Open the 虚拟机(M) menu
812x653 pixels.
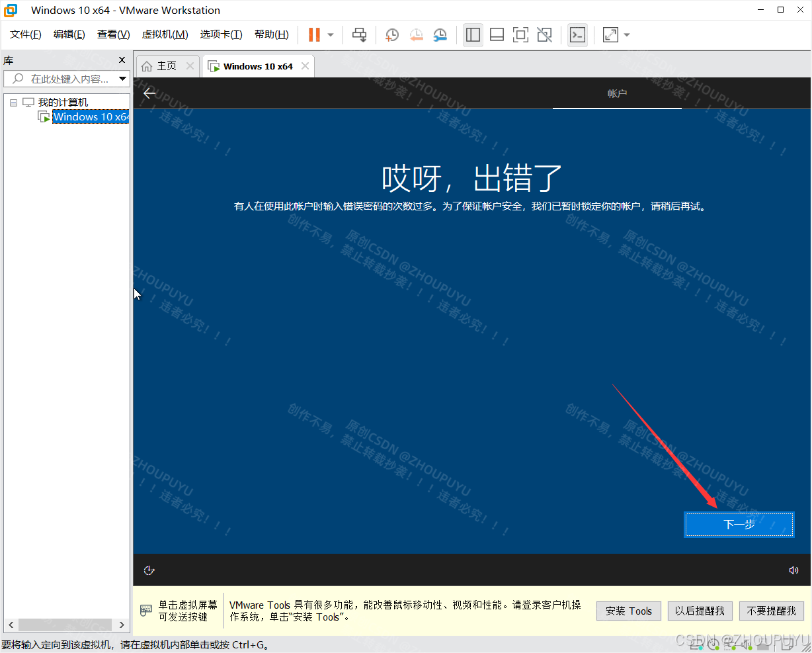point(165,34)
